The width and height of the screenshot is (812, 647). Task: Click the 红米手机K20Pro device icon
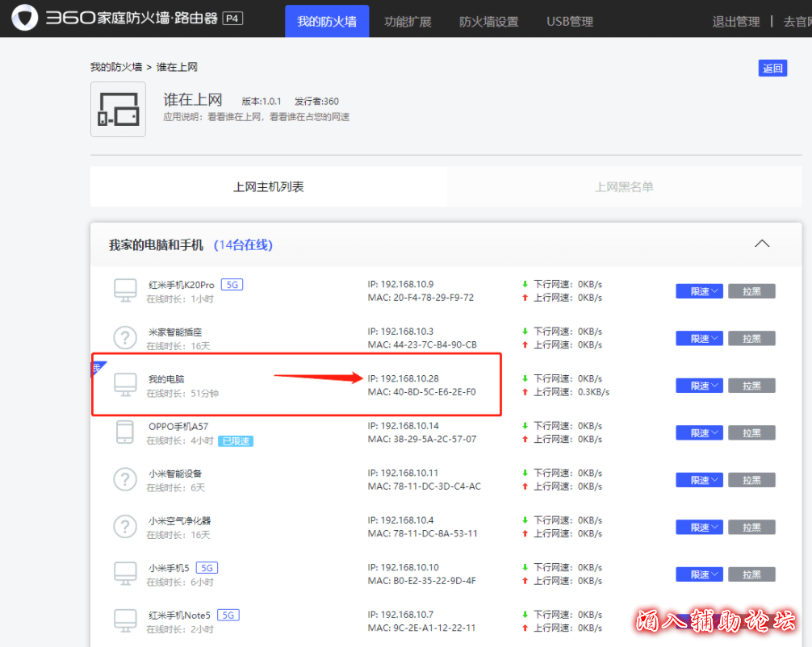pyautogui.click(x=125, y=291)
